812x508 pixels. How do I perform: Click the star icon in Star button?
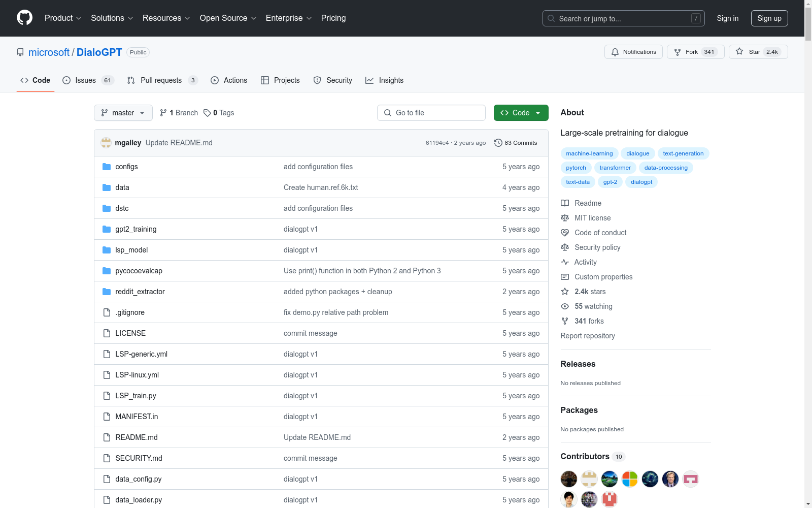pos(739,52)
